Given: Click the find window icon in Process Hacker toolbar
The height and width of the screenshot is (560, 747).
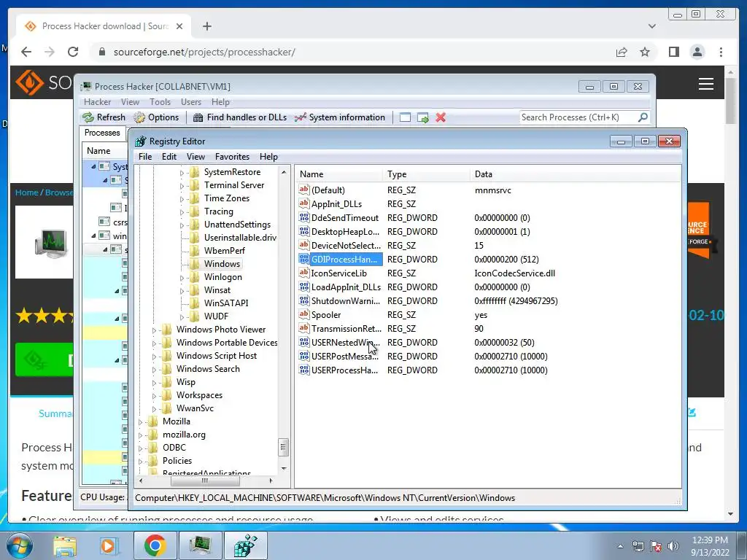Looking at the screenshot, I should tap(405, 117).
